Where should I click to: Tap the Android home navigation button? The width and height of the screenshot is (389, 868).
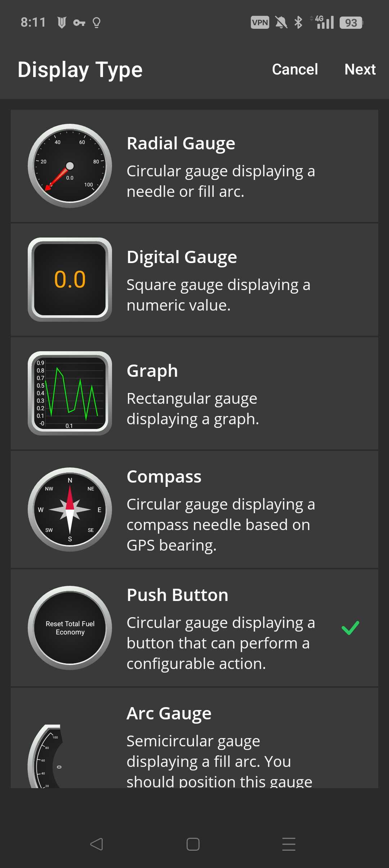[193, 844]
